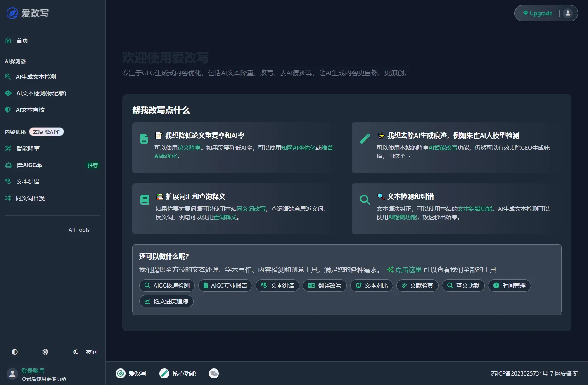Click the AIGC极速检测 tool chip
The image size is (588, 385).
[167, 286]
